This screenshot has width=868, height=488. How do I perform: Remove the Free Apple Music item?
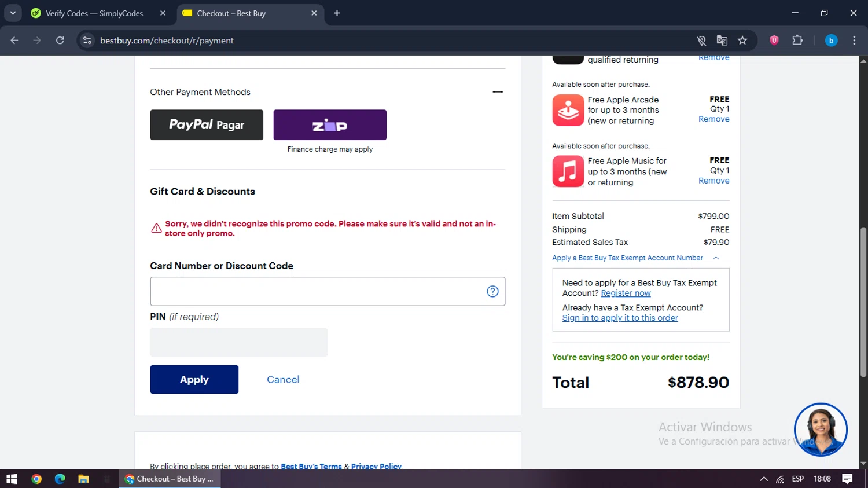tap(713, 181)
